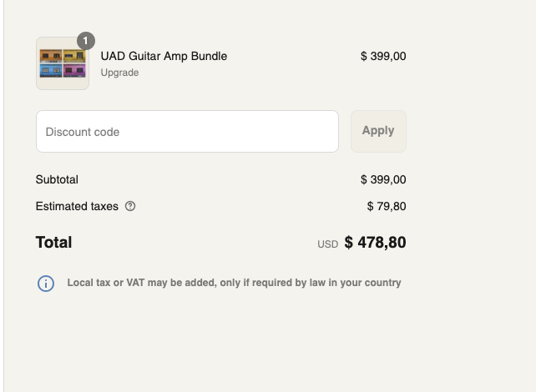Click the orange amp image in thumbnail
Screen dimensions: 536x392
[x=51, y=56]
